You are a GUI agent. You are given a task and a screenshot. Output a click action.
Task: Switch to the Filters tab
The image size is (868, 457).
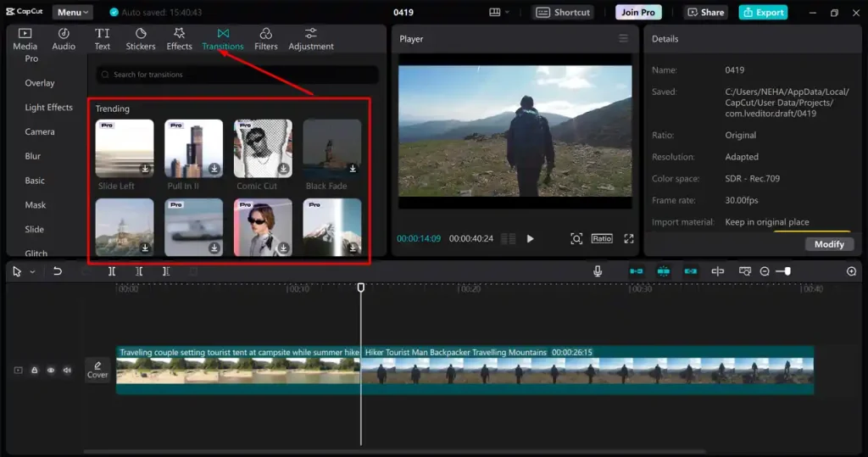[265, 39]
